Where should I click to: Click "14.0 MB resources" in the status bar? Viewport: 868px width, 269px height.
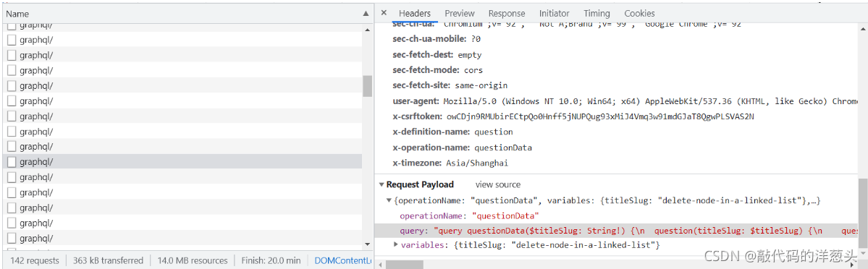click(192, 261)
